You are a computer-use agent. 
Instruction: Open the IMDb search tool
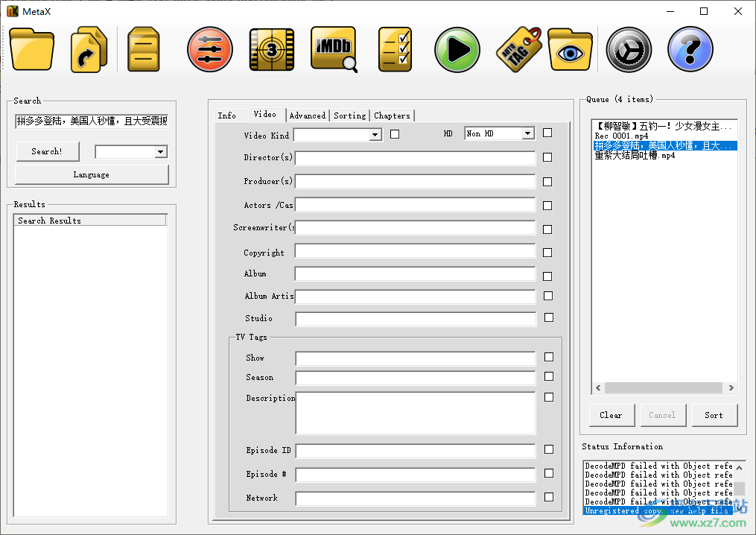tap(333, 49)
